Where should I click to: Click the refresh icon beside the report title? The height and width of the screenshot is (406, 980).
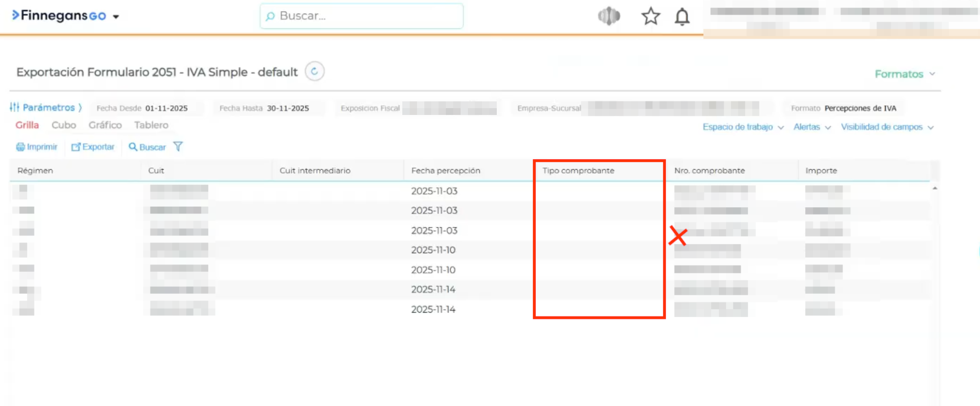[315, 71]
